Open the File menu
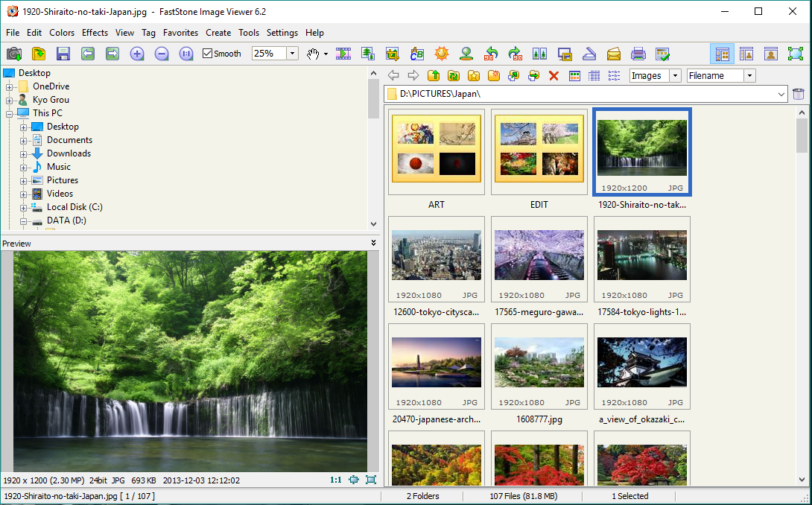Screen dimensions: 812x505 13,33
